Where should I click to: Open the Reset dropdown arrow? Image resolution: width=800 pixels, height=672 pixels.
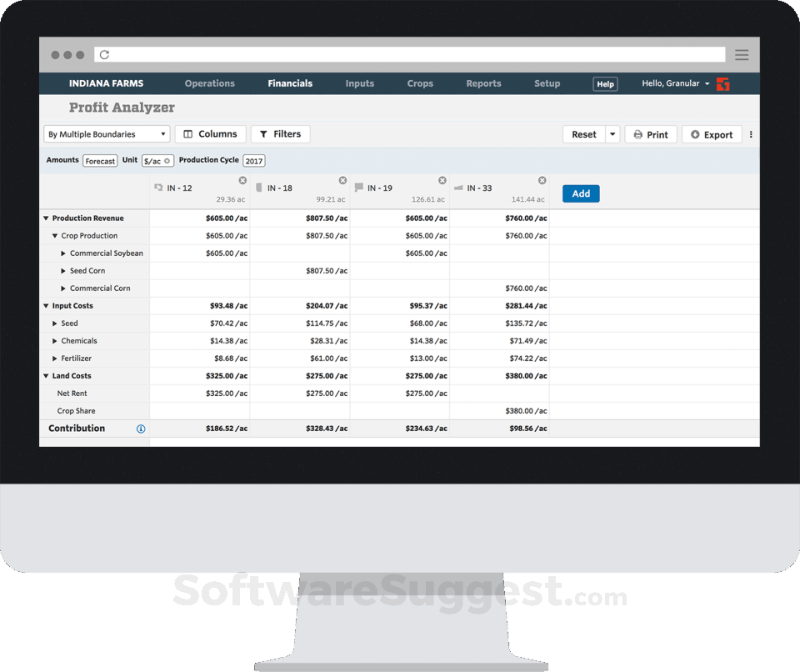click(x=612, y=134)
